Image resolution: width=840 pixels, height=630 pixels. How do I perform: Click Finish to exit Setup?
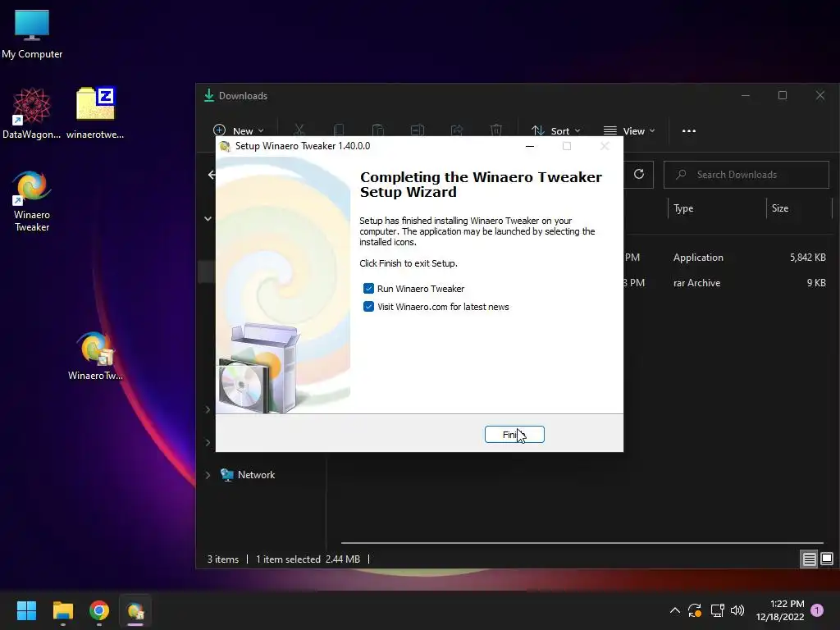(514, 435)
